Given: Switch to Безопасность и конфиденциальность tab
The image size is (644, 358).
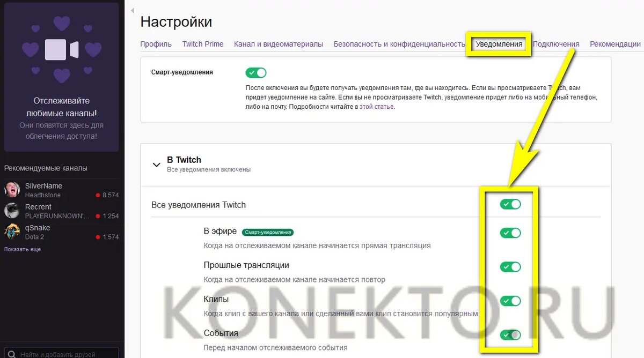Looking at the screenshot, I should click(399, 44).
